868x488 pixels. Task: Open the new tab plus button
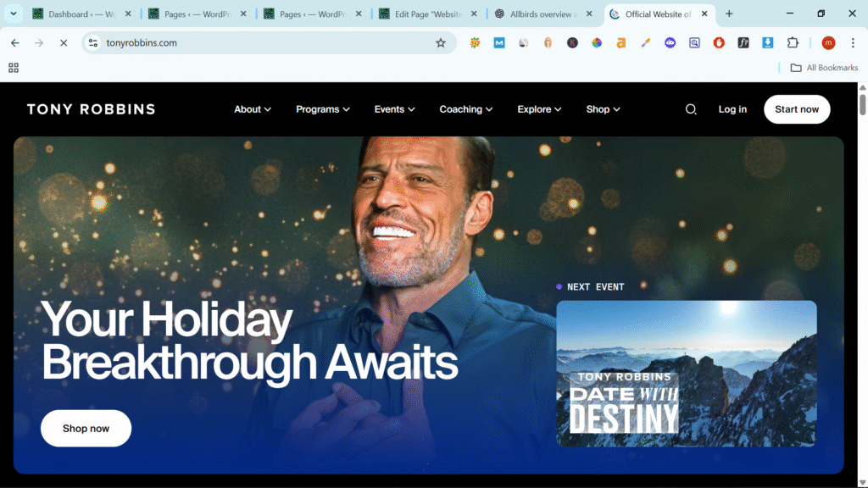(729, 14)
